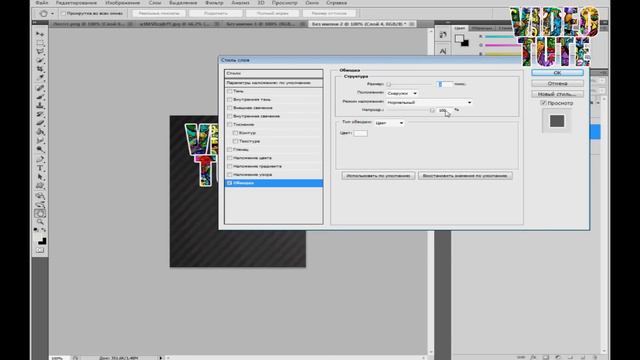Open the stroke color swatch
The height and width of the screenshot is (360, 640).
pyautogui.click(x=360, y=133)
